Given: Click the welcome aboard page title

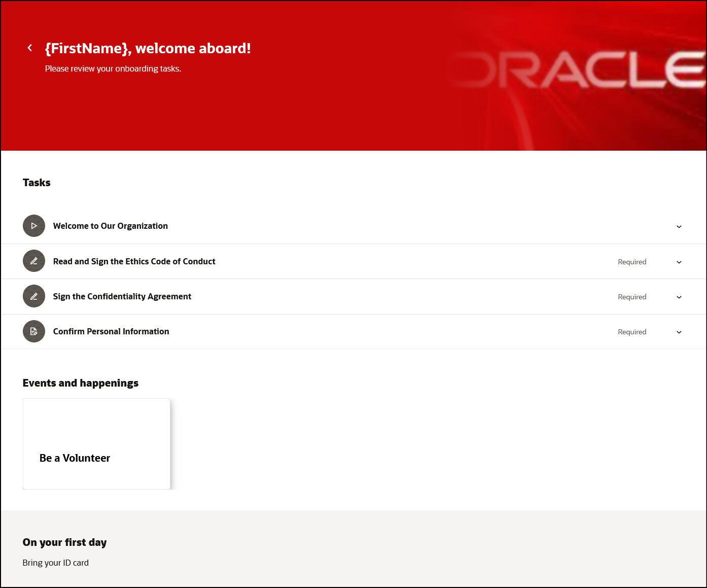Looking at the screenshot, I should (x=148, y=48).
